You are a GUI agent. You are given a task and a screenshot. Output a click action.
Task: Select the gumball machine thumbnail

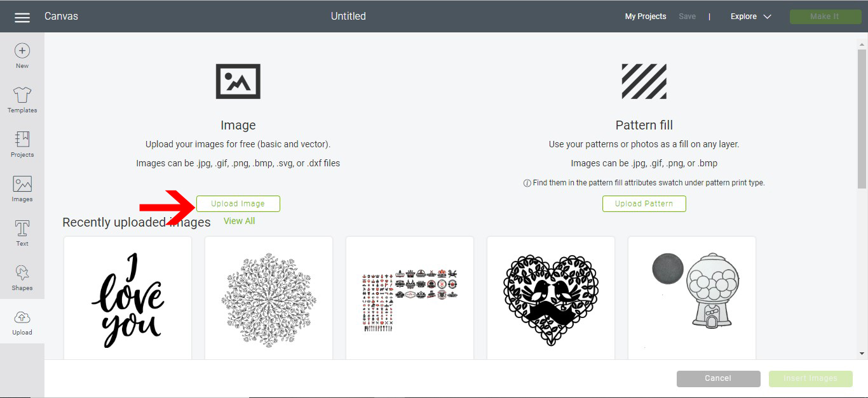pos(692,298)
